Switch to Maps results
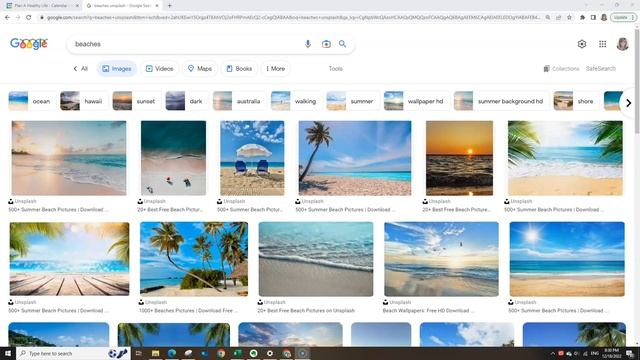This screenshot has height=360, width=640. (200, 69)
